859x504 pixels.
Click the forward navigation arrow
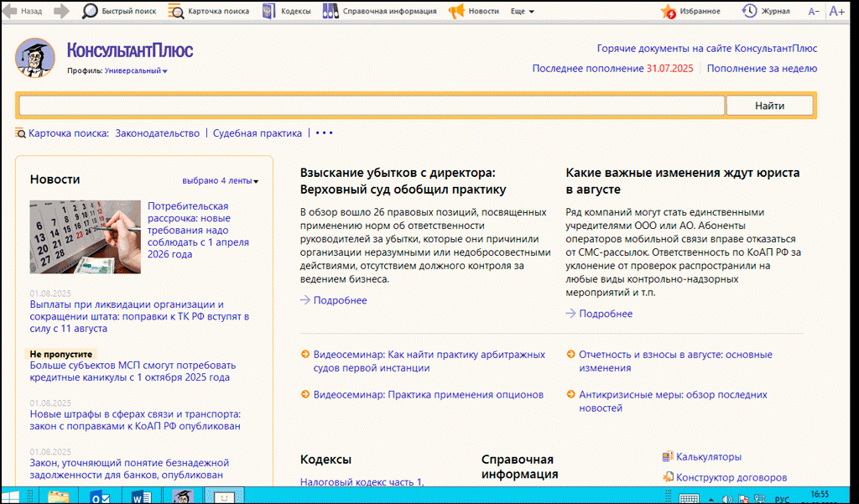61,11
